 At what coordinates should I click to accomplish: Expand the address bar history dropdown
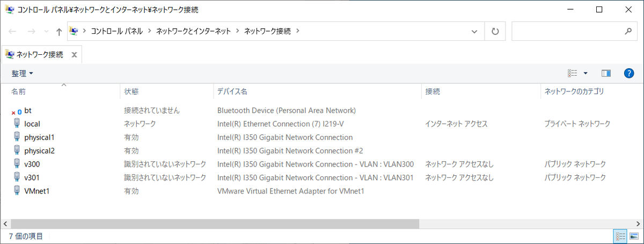click(474, 32)
